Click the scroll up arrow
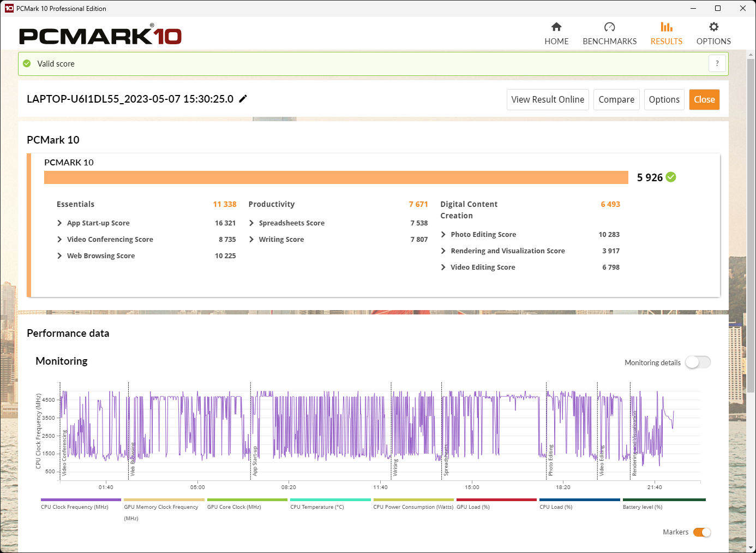 tap(751, 54)
